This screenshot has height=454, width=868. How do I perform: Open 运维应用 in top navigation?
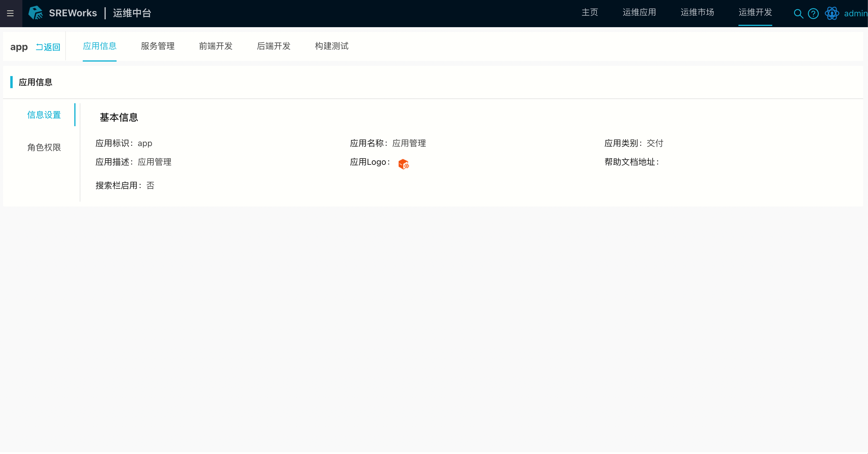(639, 12)
